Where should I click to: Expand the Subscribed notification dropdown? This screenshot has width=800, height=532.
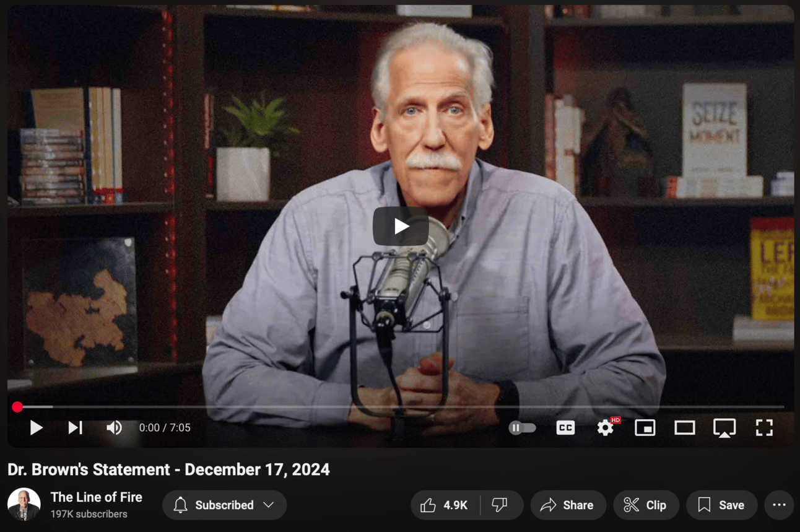[224, 505]
